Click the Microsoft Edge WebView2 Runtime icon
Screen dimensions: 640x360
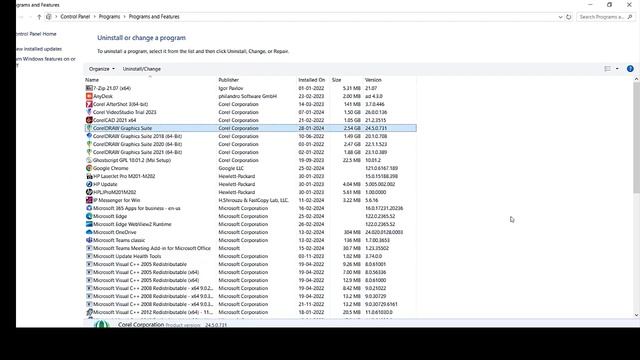[89, 224]
